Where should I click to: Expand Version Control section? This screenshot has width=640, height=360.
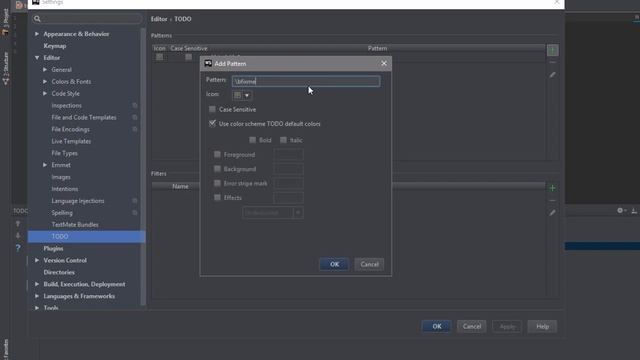(x=37, y=260)
